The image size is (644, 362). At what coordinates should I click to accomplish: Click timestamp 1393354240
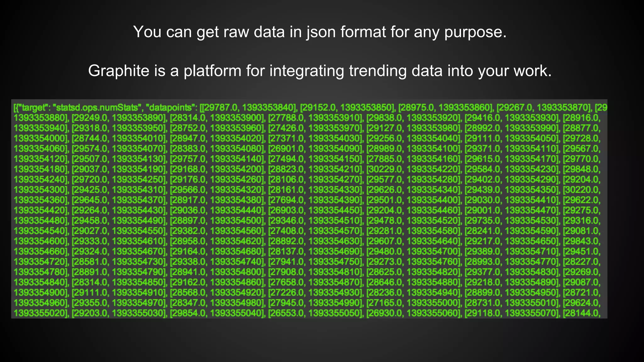(x=40, y=180)
